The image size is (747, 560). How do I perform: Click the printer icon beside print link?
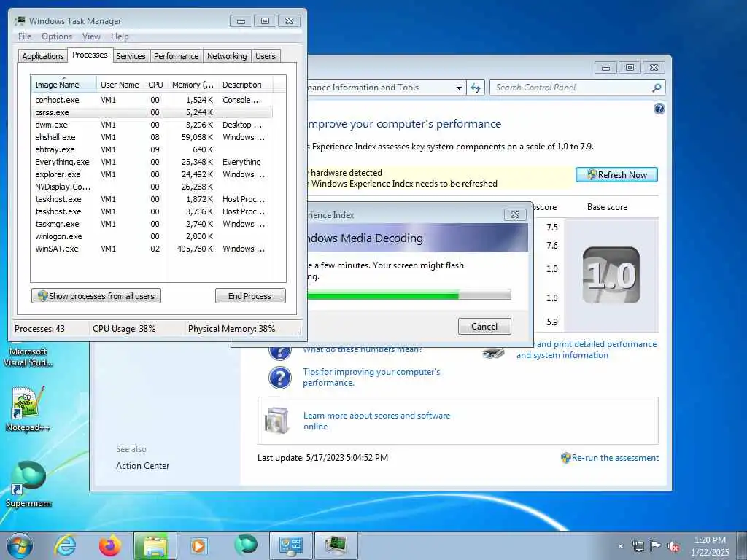point(493,353)
